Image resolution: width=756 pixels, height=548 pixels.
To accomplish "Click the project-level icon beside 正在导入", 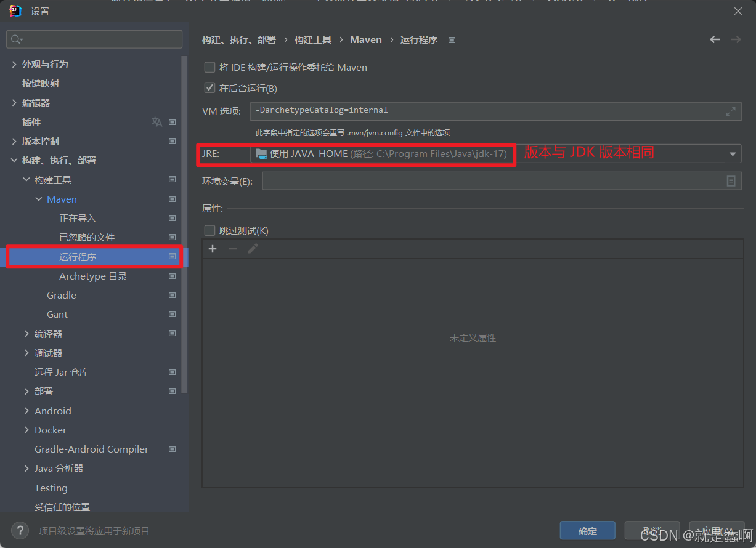I will 173,218.
